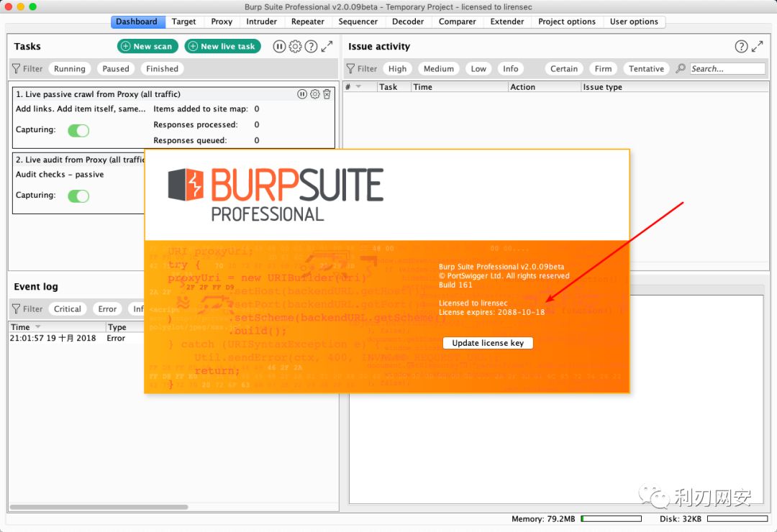Open the Sequencer tab

point(358,22)
